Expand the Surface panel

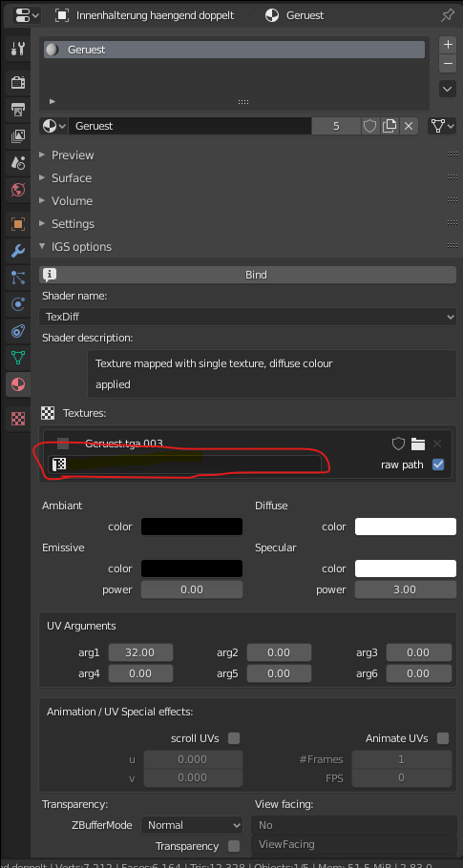pyautogui.click(x=72, y=177)
